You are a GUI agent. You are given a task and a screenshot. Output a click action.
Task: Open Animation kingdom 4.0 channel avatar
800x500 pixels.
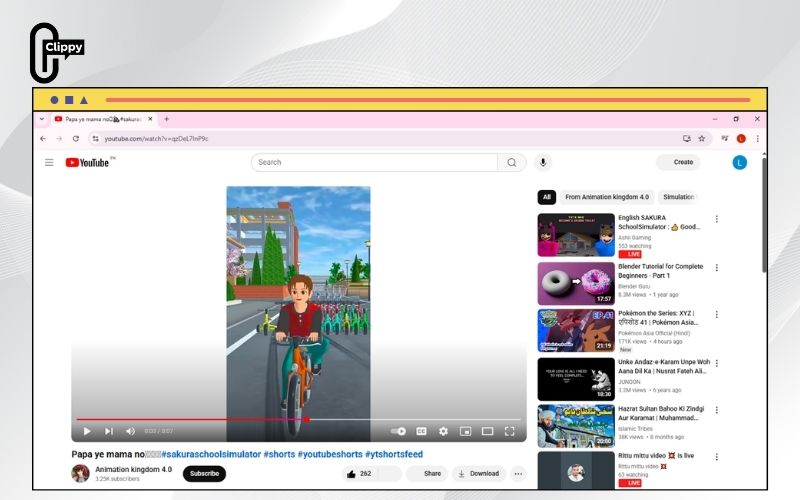tap(80, 473)
